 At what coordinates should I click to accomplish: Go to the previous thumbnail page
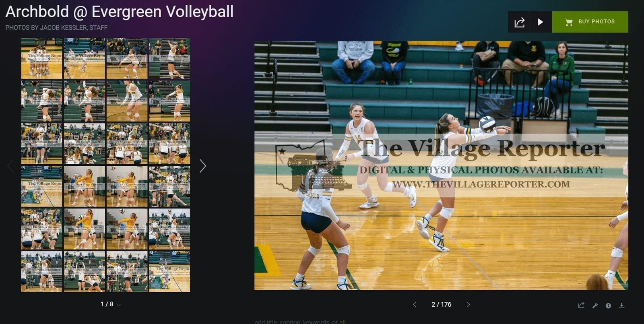(x=10, y=166)
